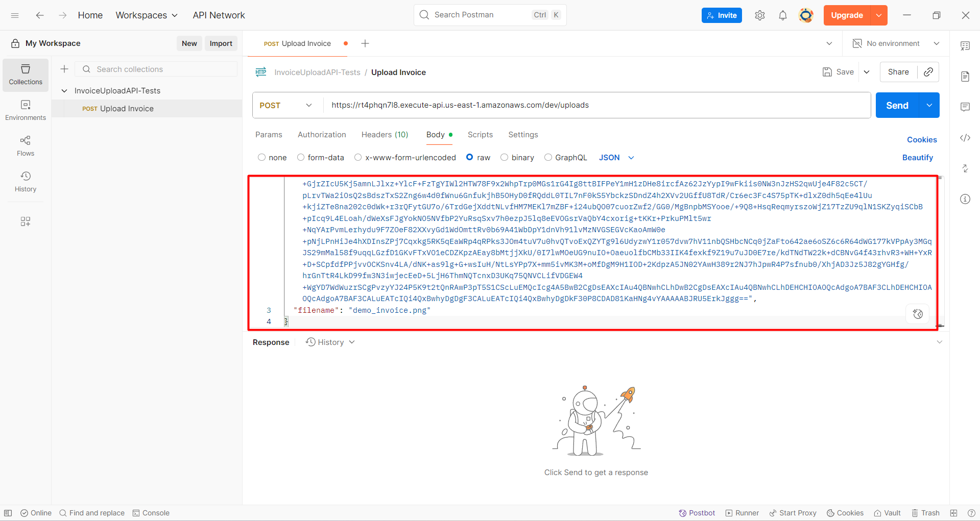Open the Console from the status bar
Screen dimensions: 980x521
[151, 513]
